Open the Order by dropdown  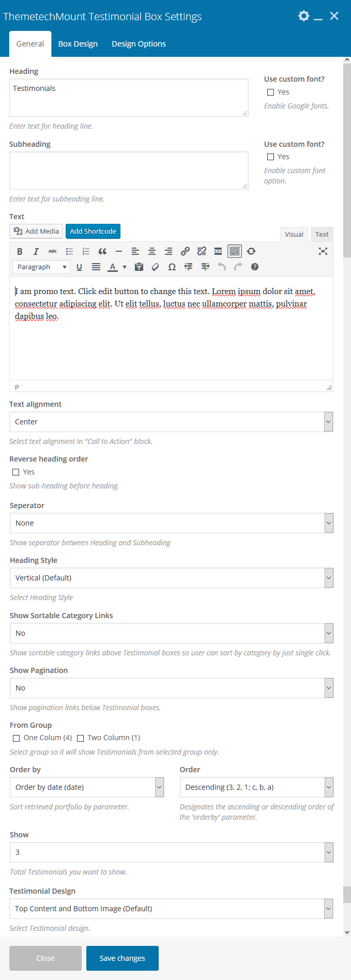point(87,787)
